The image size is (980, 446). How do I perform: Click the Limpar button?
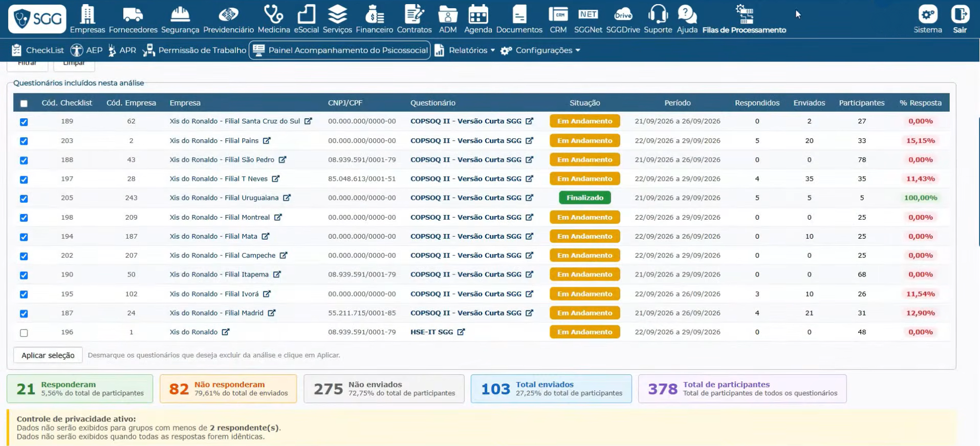click(74, 65)
